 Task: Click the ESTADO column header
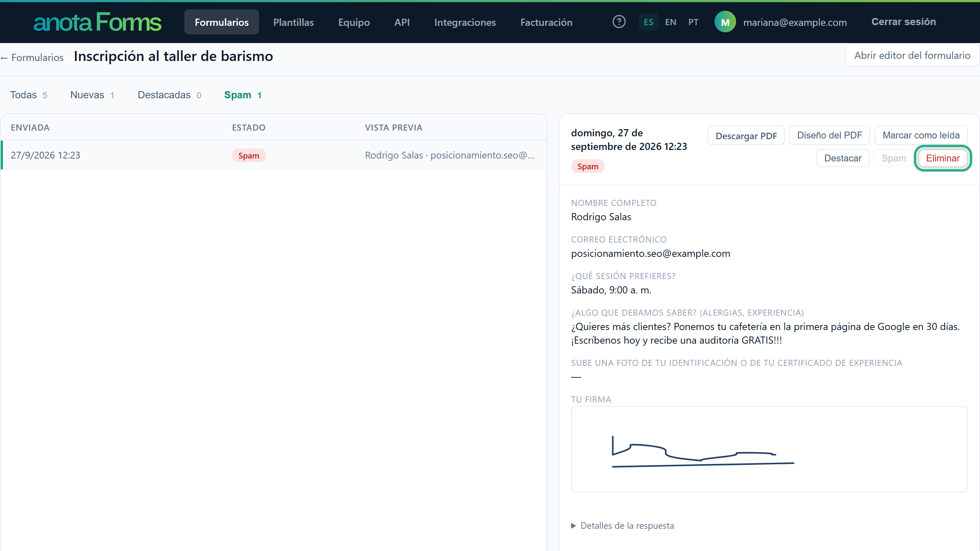pyautogui.click(x=249, y=127)
